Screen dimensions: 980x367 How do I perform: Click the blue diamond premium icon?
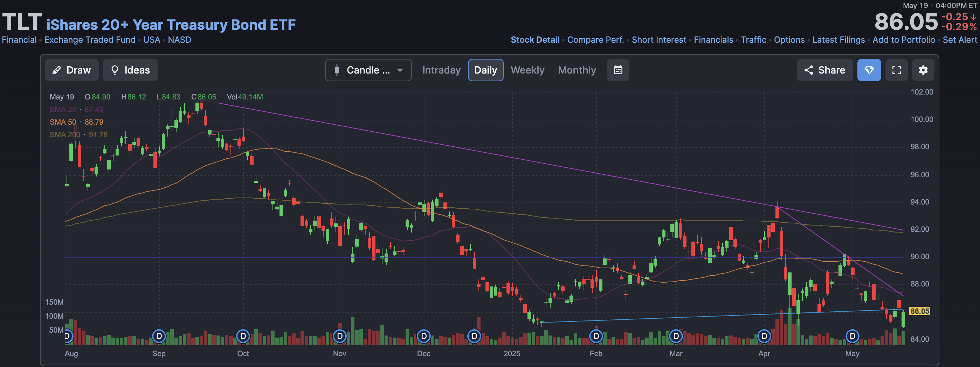point(869,70)
